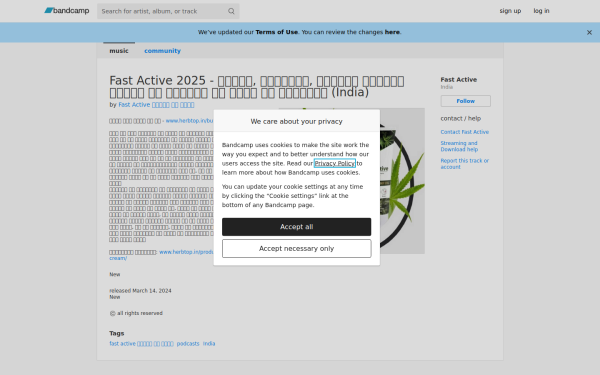Switch to the music tab
The height and width of the screenshot is (375, 600).
coord(119,51)
